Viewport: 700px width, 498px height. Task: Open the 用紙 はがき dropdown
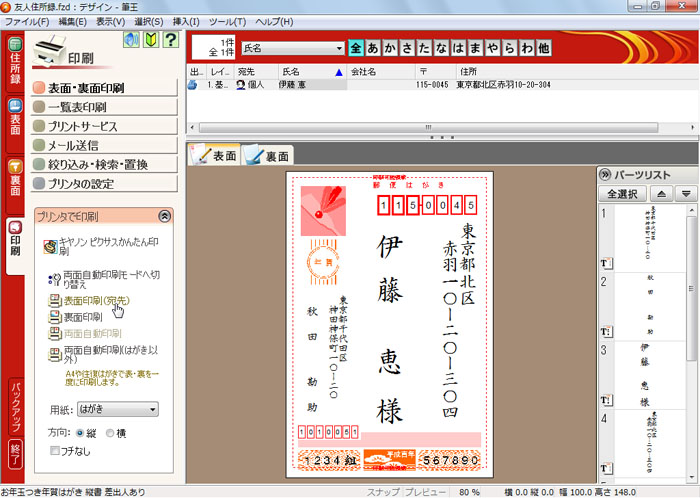[117, 409]
